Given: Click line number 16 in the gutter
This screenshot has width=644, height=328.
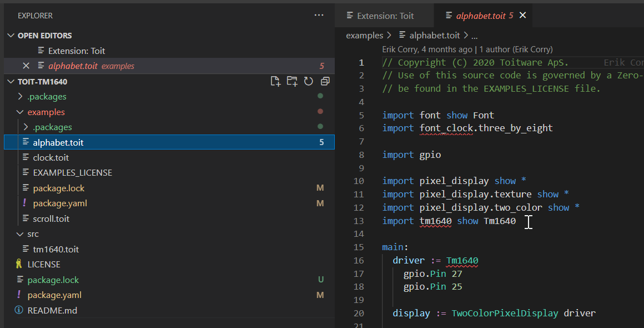Looking at the screenshot, I should (x=359, y=260).
